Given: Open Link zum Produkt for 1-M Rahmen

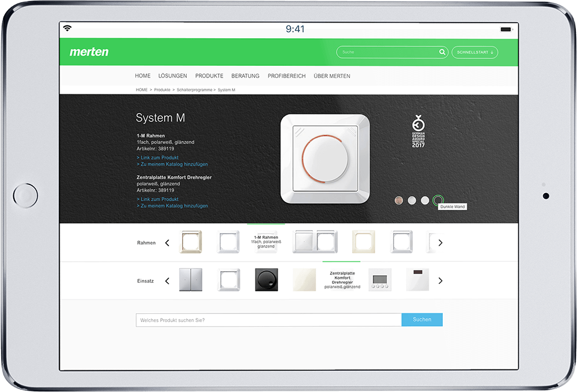Looking at the screenshot, I should (157, 157).
